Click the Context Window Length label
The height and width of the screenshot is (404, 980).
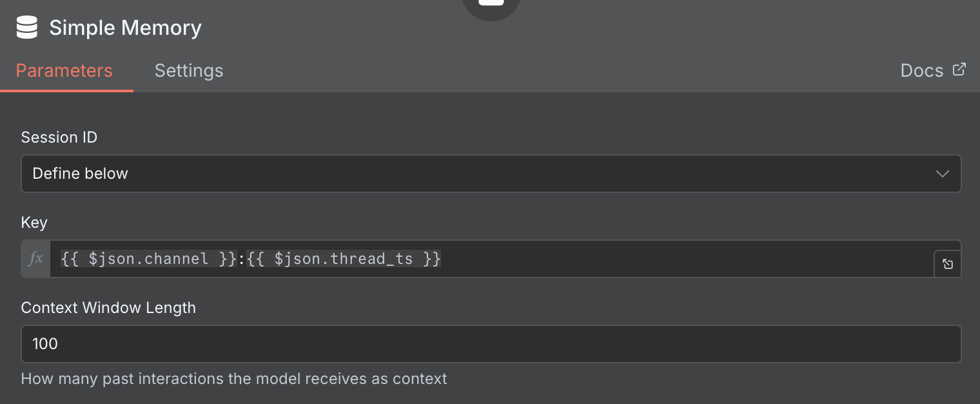click(108, 308)
